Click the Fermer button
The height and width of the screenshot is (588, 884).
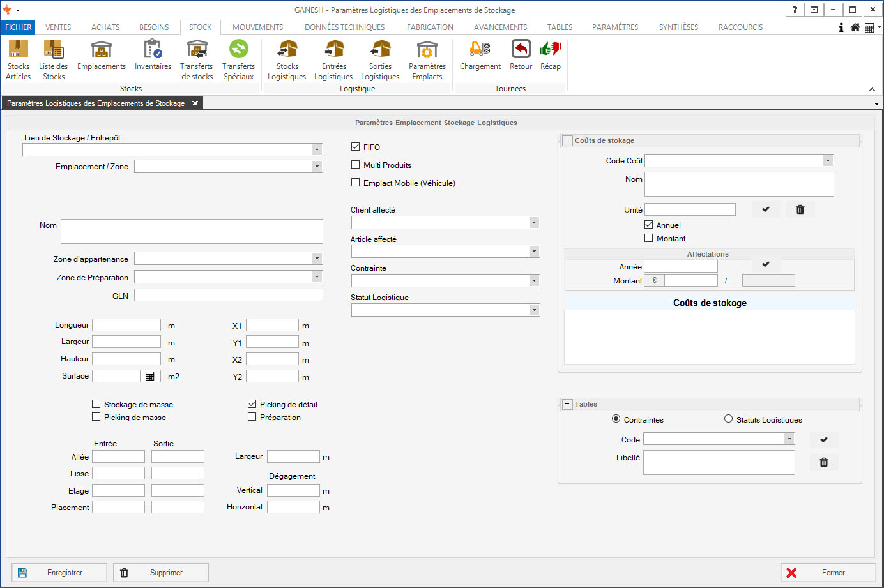828,573
